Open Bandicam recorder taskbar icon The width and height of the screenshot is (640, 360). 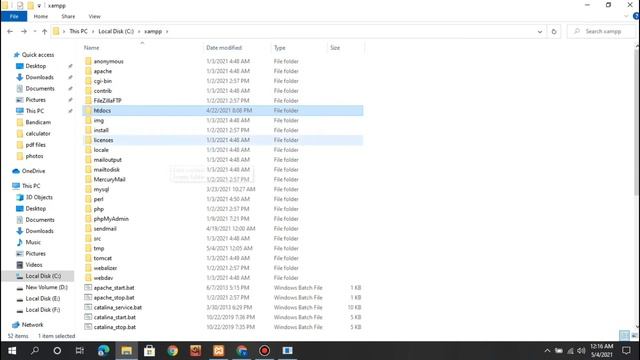click(x=264, y=351)
